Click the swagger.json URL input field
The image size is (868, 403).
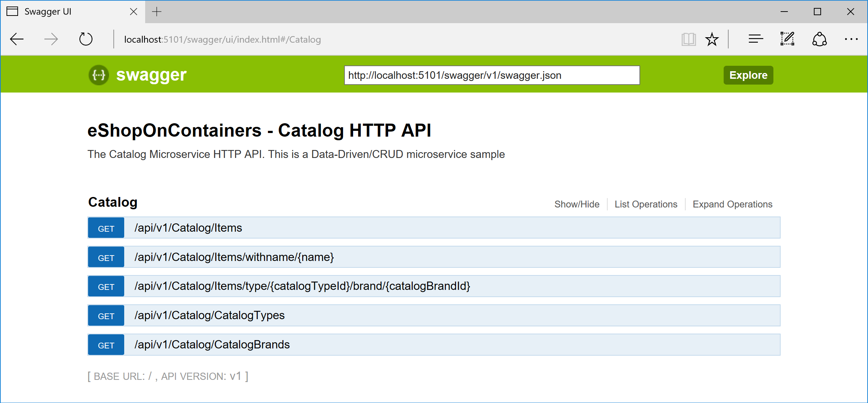492,75
